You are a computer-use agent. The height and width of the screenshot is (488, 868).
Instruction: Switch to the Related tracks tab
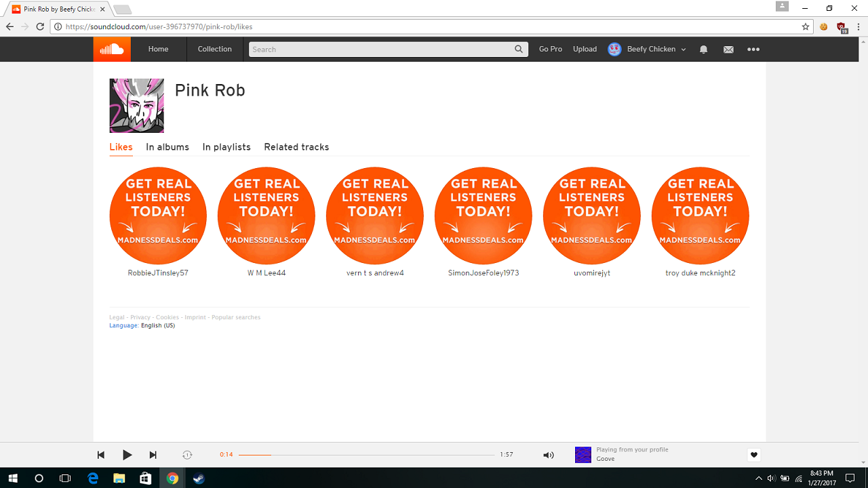coord(296,147)
